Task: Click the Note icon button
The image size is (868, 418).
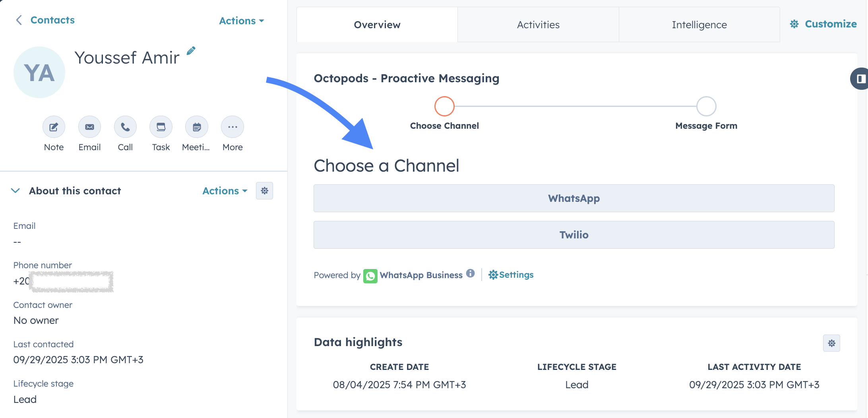Action: click(54, 127)
